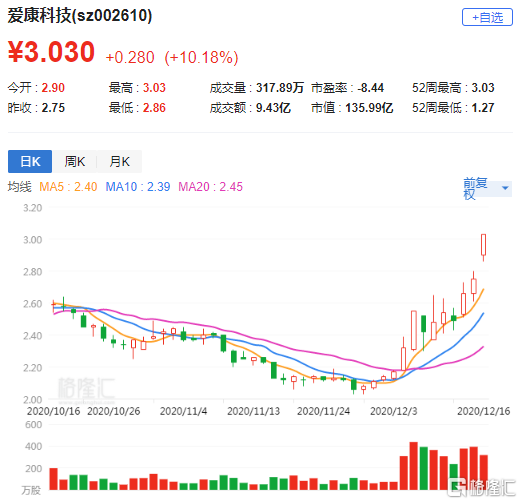Click the MA20 : 2.45 legend
This screenshot has width=522, height=504.
(211, 187)
